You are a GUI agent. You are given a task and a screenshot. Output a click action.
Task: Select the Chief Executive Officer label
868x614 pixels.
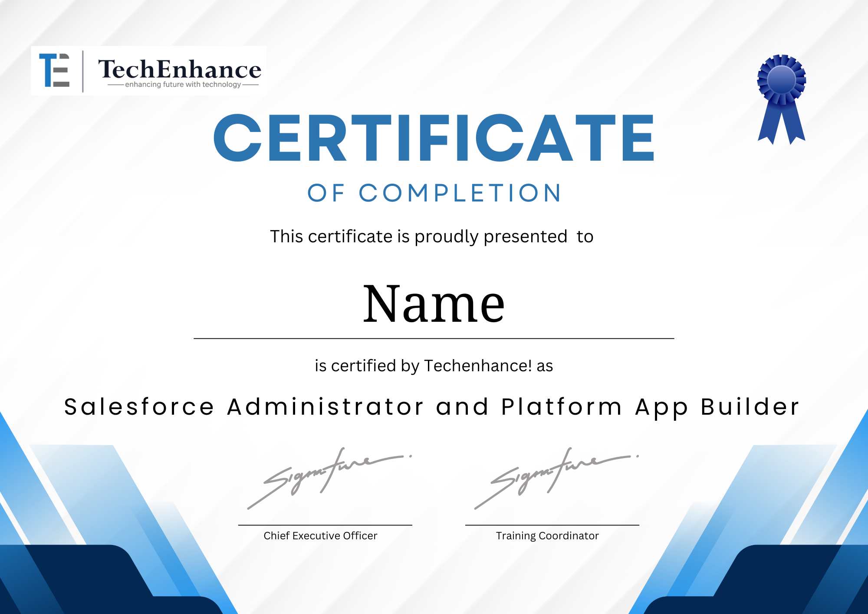coord(320,536)
